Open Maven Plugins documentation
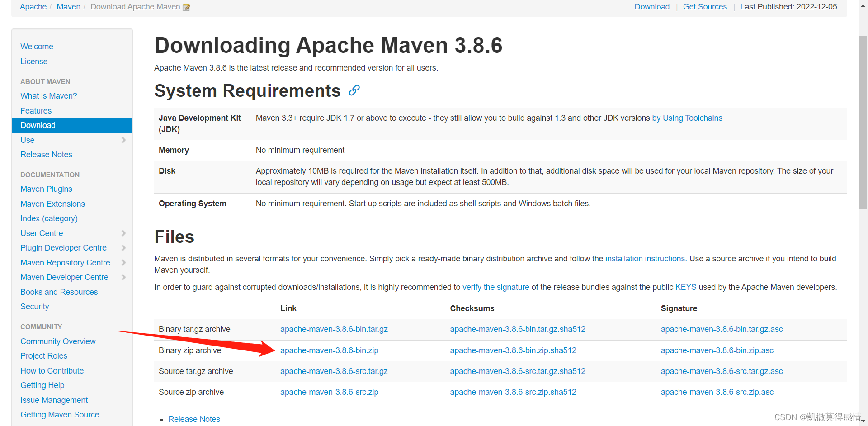This screenshot has width=868, height=426. 46,189
